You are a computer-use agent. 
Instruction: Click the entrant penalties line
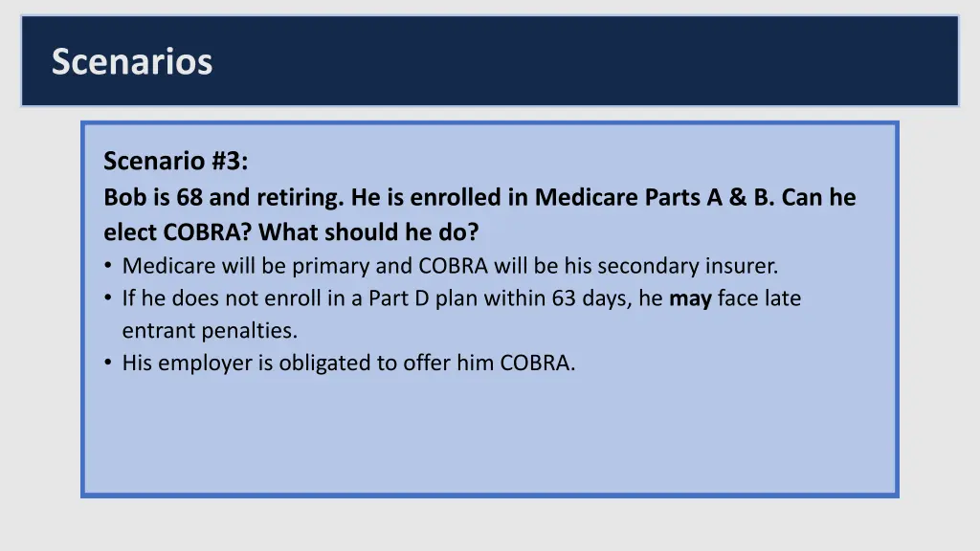pos(210,330)
